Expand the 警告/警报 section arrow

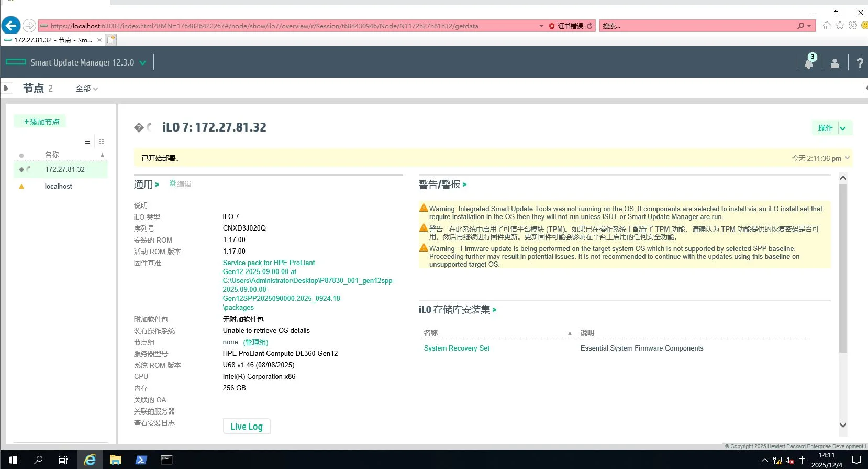pos(464,184)
